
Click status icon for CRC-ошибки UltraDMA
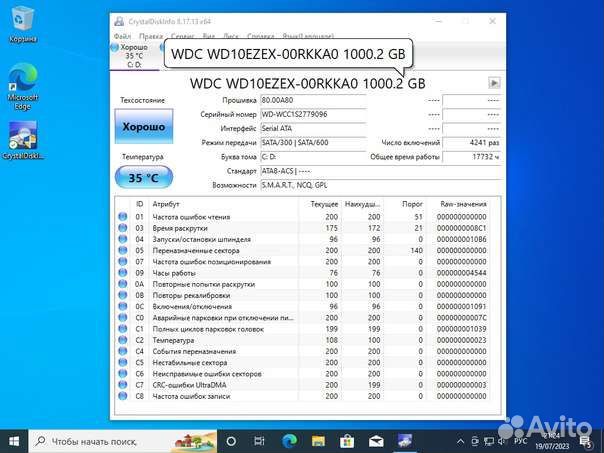tap(123, 384)
